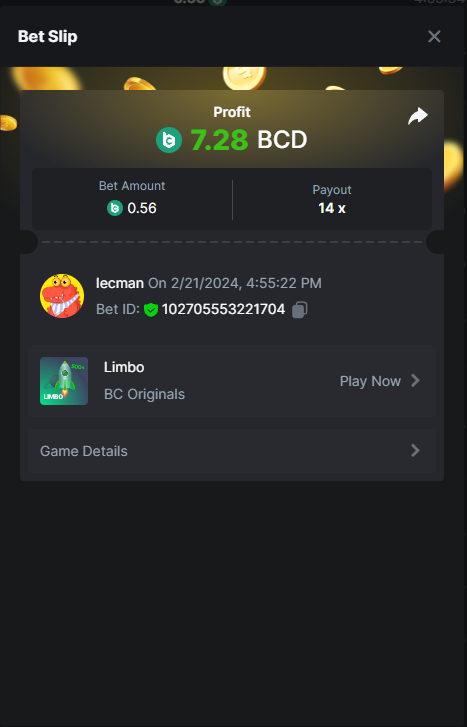Select the Limbo game title
Viewport: 467px width, 727px height.
pyautogui.click(x=124, y=367)
